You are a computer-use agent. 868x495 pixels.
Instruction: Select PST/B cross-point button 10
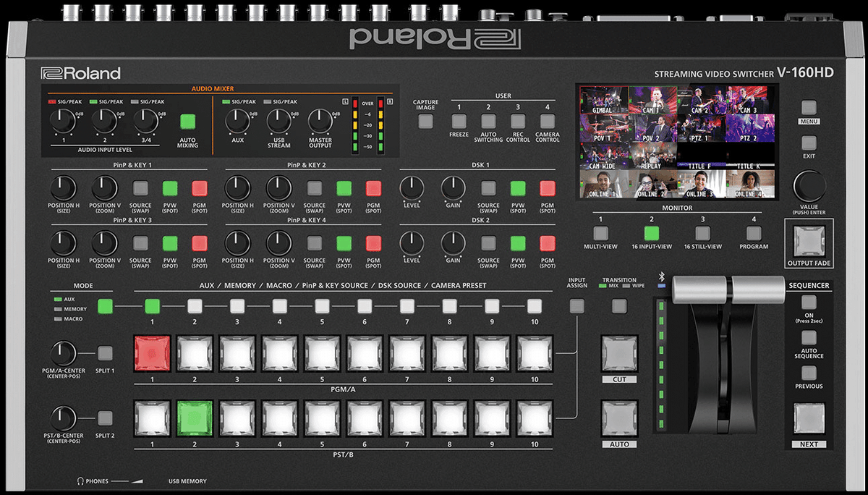[535, 418]
